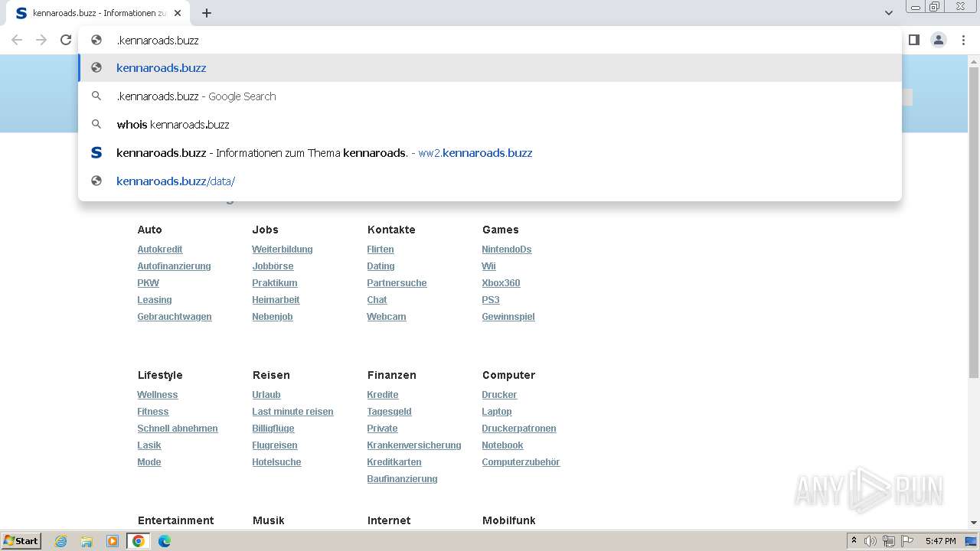Open Windows Media Player taskbar icon
This screenshot has height=551, width=980.
click(x=113, y=541)
